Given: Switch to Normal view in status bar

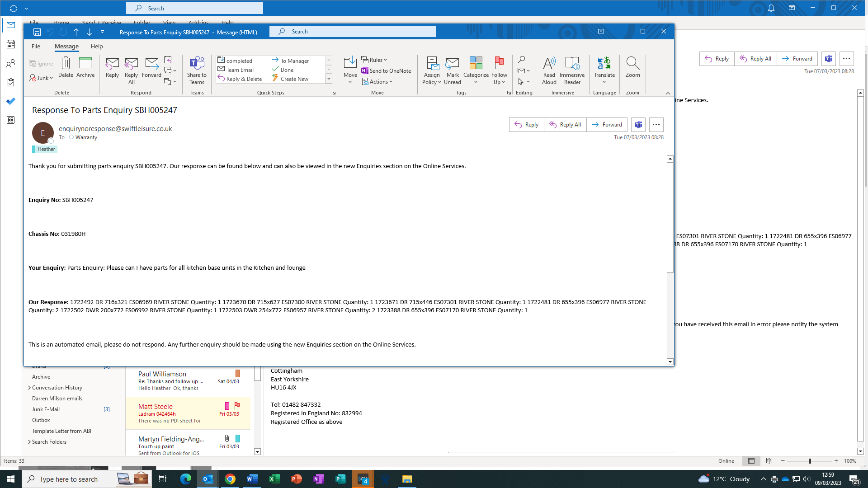Looking at the screenshot, I should (751, 461).
